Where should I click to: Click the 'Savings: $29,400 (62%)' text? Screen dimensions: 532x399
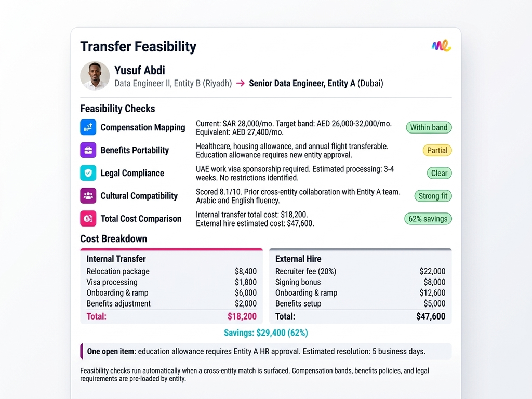click(x=265, y=332)
